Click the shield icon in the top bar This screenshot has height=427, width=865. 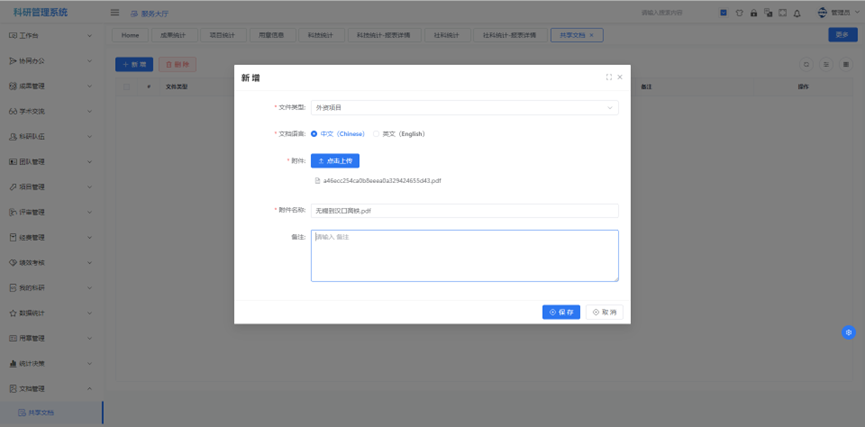(x=739, y=13)
